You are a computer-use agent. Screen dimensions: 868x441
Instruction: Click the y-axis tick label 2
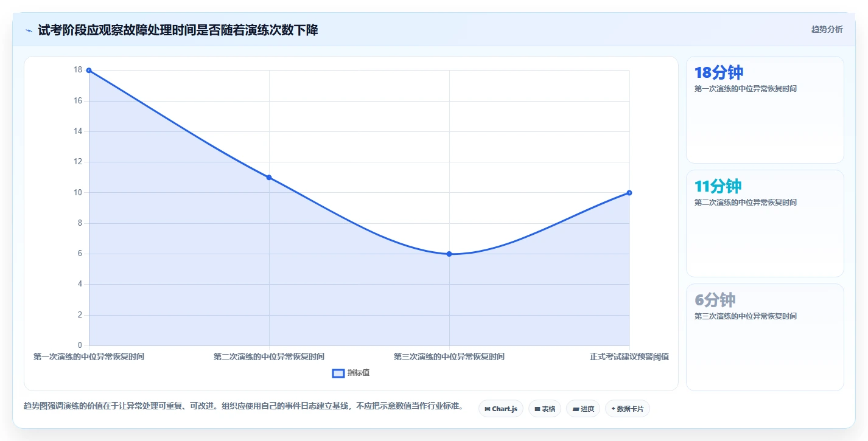pyautogui.click(x=80, y=315)
